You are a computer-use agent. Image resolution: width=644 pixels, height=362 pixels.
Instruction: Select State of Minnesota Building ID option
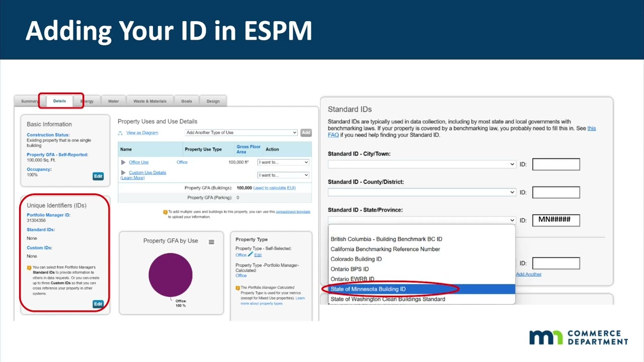pos(422,289)
